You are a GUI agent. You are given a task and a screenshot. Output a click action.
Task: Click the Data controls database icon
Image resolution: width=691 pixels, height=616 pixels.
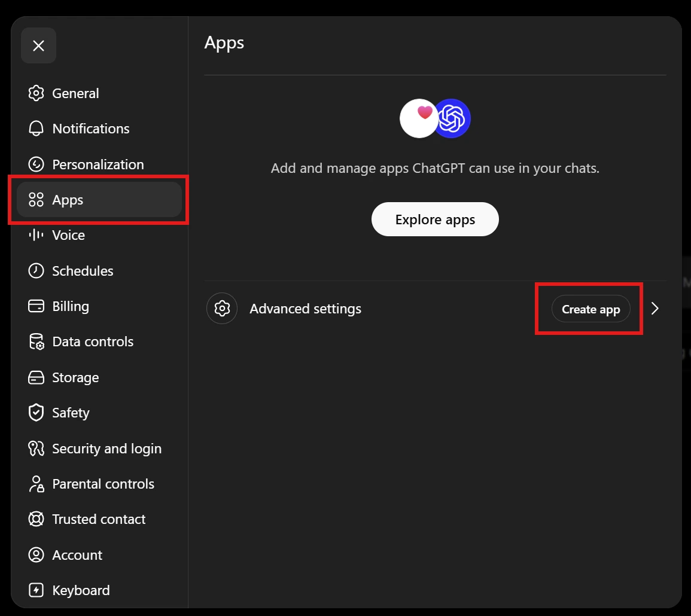(x=36, y=341)
